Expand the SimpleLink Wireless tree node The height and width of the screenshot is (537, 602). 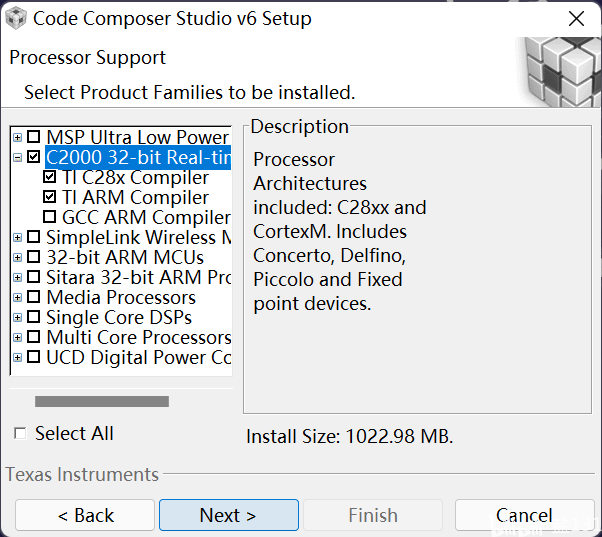(x=18, y=237)
